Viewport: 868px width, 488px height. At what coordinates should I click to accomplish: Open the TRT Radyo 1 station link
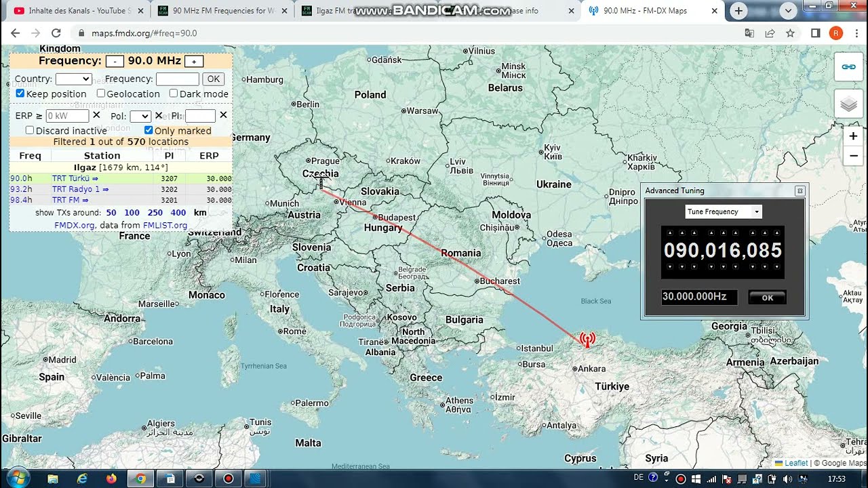click(80, 189)
